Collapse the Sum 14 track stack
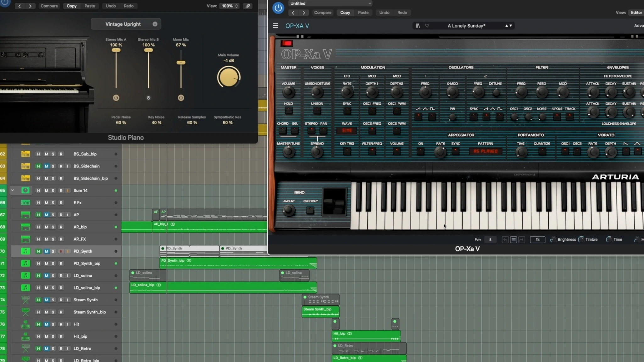The height and width of the screenshot is (362, 644). tap(13, 190)
